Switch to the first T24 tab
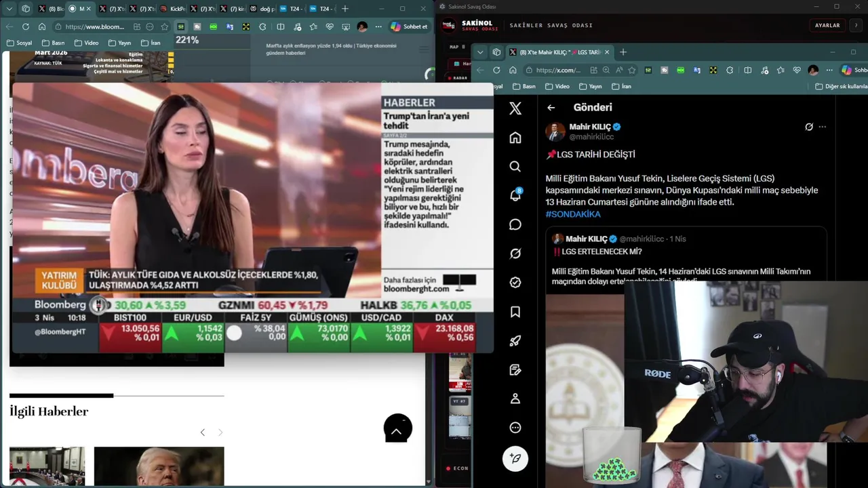868x488 pixels. (x=292, y=9)
